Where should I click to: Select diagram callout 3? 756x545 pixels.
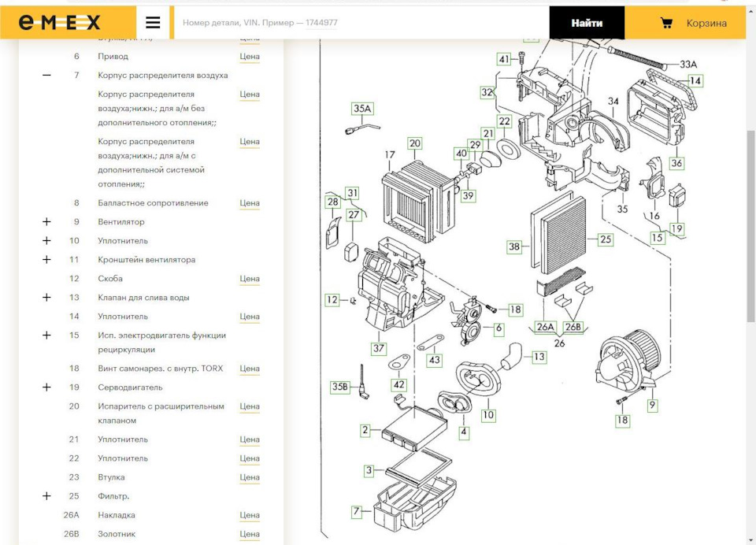point(369,470)
